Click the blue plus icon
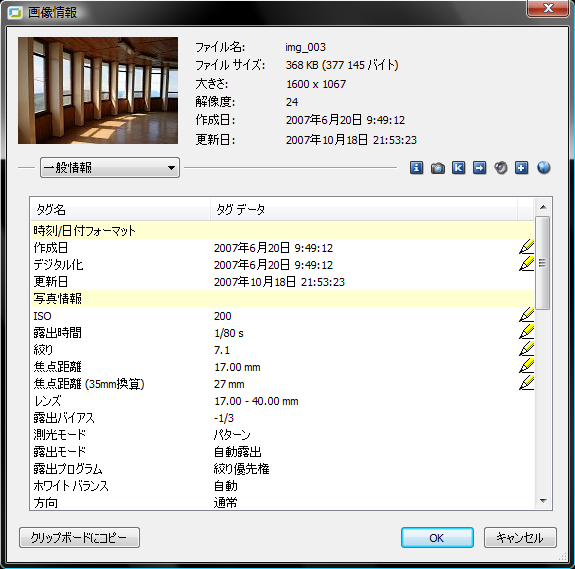Viewport: 575px width, 569px height. [521, 168]
